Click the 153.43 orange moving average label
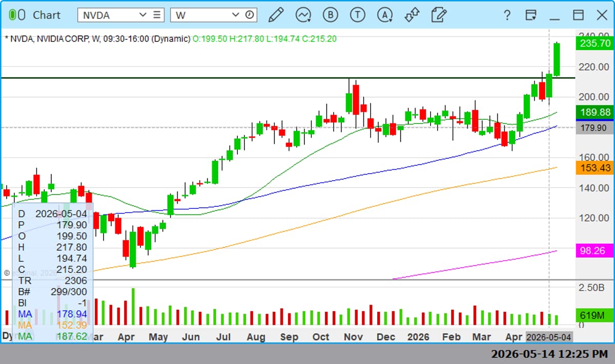This screenshot has width=615, height=364. 594,167
